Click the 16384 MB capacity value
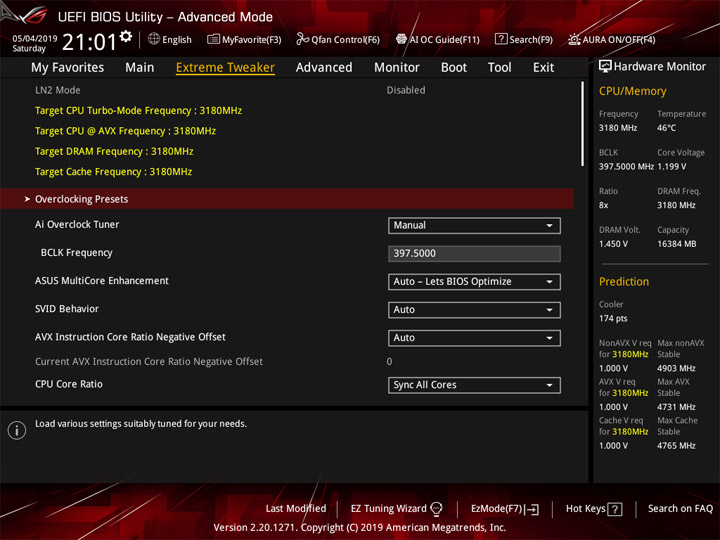 pyautogui.click(x=676, y=244)
